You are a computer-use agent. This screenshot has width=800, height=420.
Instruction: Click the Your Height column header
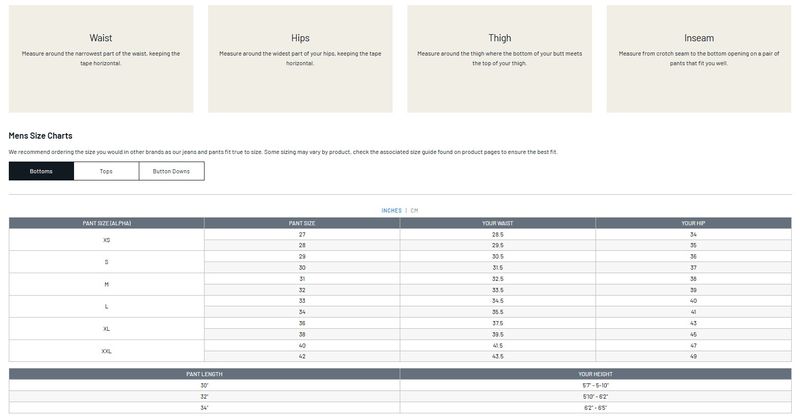pyautogui.click(x=595, y=374)
